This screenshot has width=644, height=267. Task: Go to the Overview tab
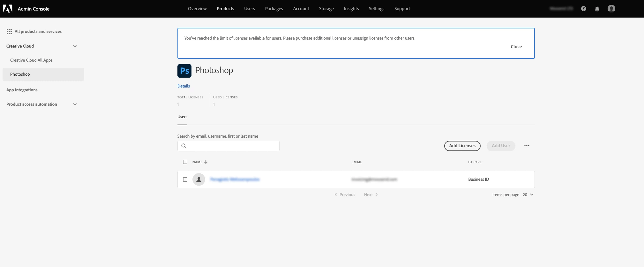(197, 9)
